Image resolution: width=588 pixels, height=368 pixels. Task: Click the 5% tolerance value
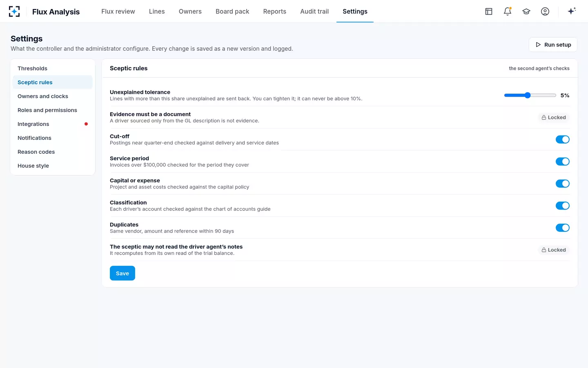pyautogui.click(x=565, y=95)
